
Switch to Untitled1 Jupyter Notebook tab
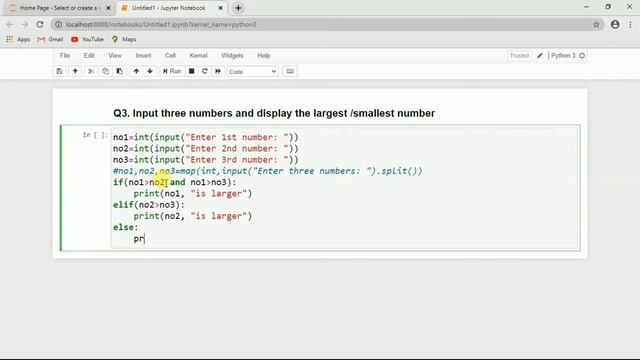click(169, 8)
